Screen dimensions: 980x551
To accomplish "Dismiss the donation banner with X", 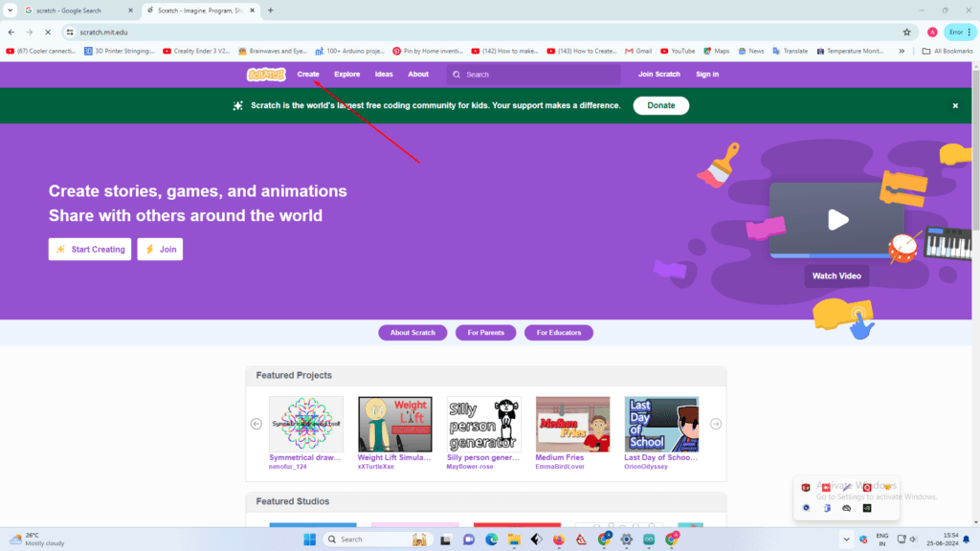I will click(955, 105).
